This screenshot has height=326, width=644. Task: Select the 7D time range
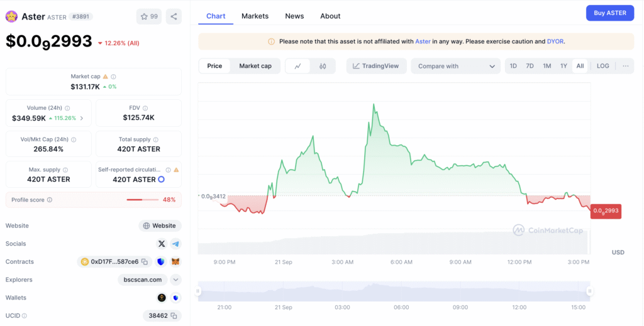(530, 66)
